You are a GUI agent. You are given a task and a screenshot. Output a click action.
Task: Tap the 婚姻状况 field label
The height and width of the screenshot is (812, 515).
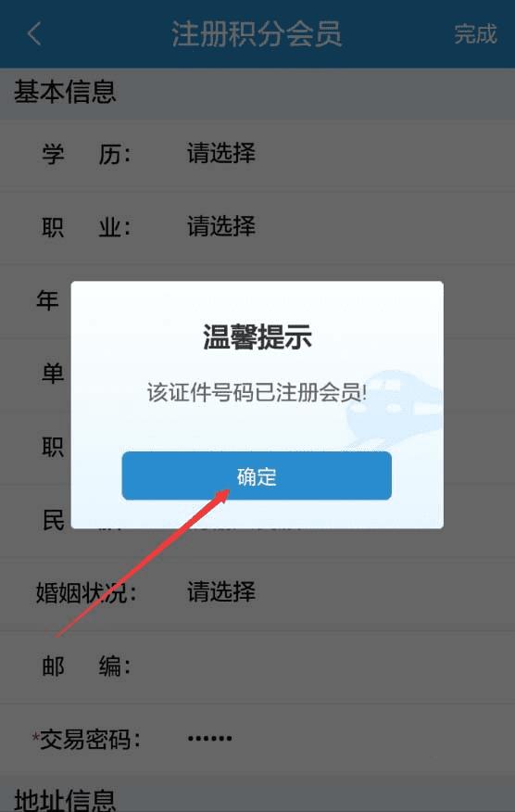pos(86,592)
